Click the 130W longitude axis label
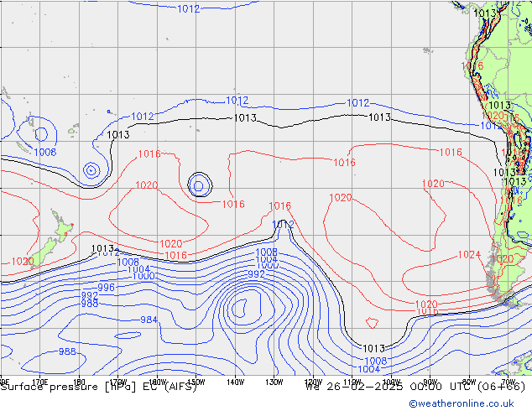 [x=274, y=382]
